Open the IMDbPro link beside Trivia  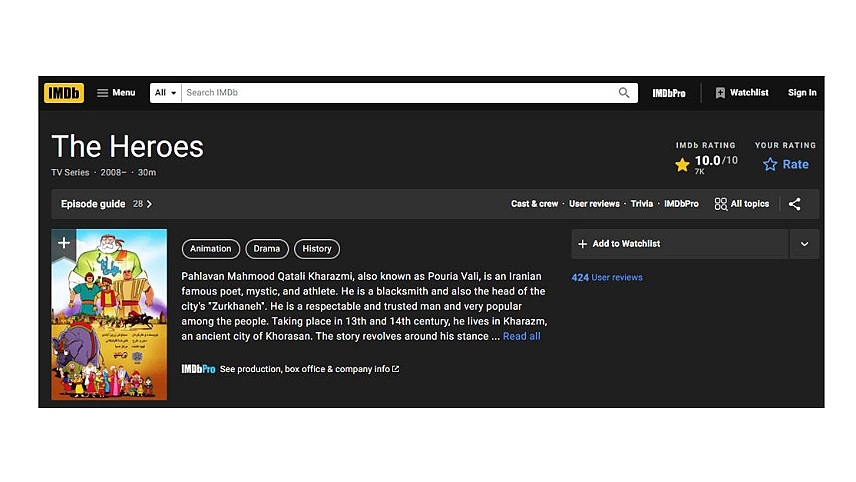pyautogui.click(x=681, y=204)
